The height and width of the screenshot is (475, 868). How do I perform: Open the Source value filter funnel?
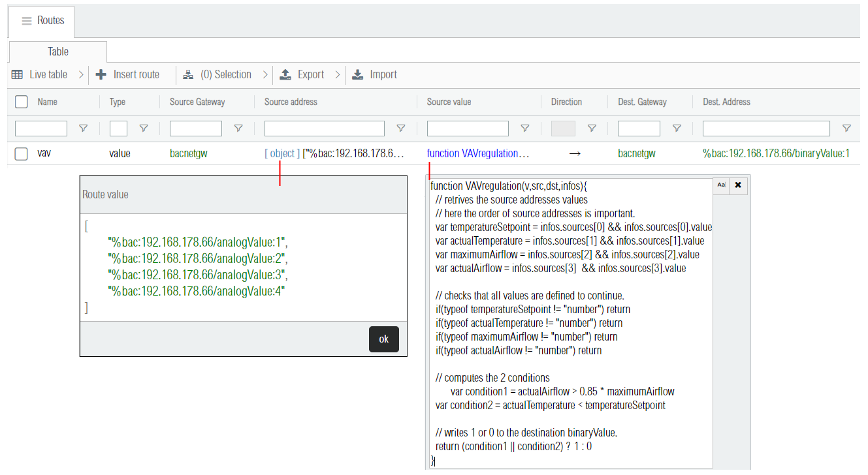[x=524, y=128]
